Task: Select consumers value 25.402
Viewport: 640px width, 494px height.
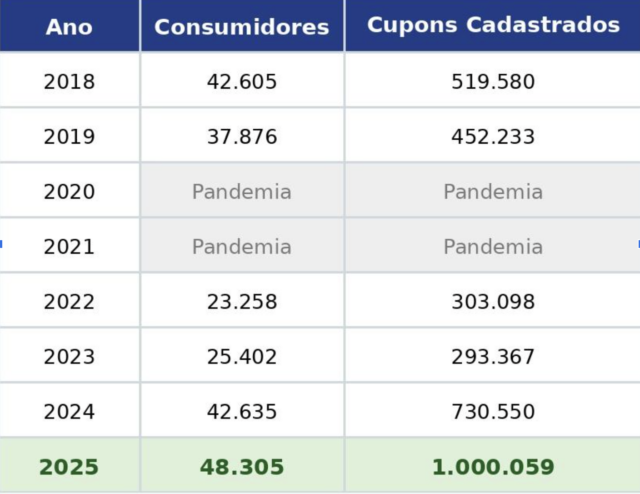Action: [241, 357]
